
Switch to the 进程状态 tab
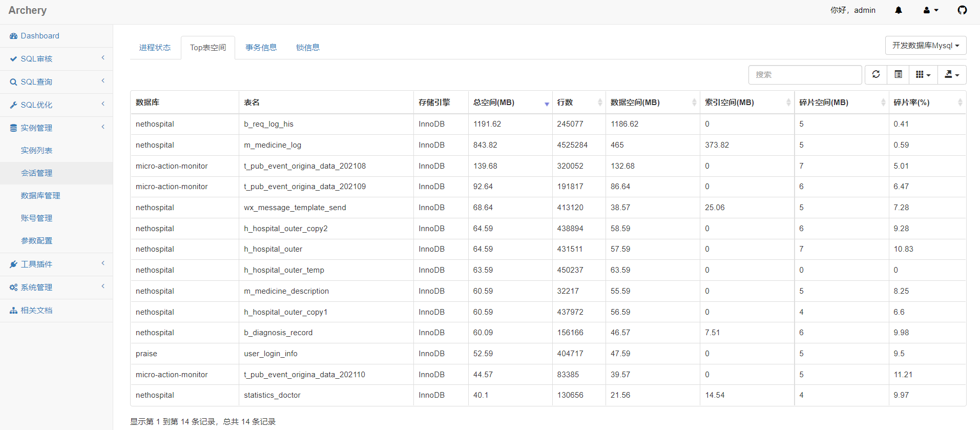[155, 48]
